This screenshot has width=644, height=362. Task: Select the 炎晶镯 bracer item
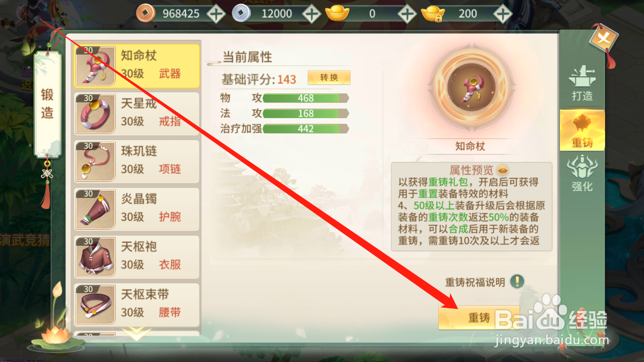pyautogui.click(x=136, y=209)
